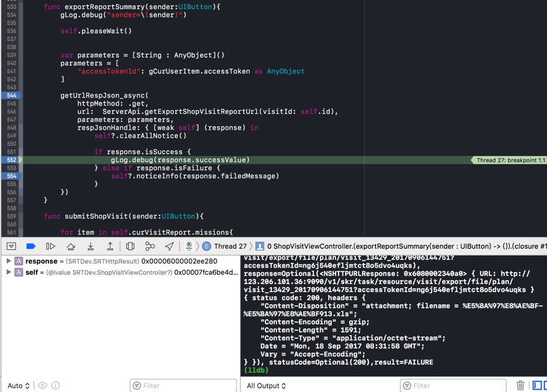Screen dimensions: 547x392
Task: Hide the debug area toggle button
Action: pyautogui.click(x=11, y=246)
